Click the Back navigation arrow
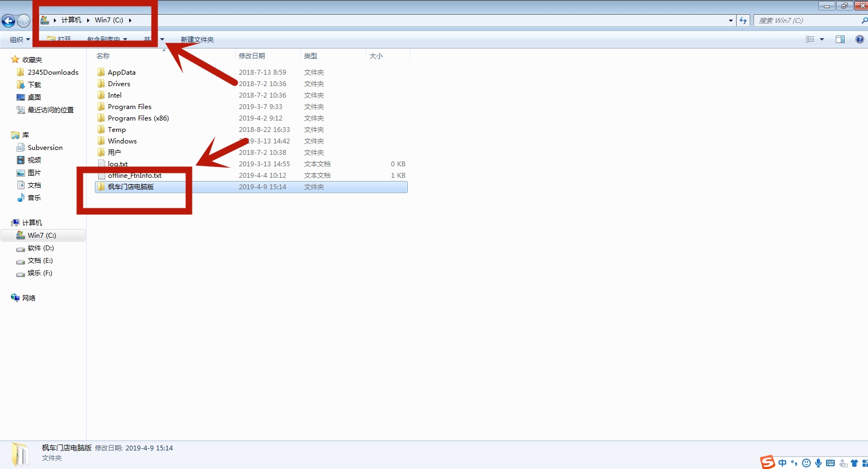The width and height of the screenshot is (868, 469). coord(8,21)
